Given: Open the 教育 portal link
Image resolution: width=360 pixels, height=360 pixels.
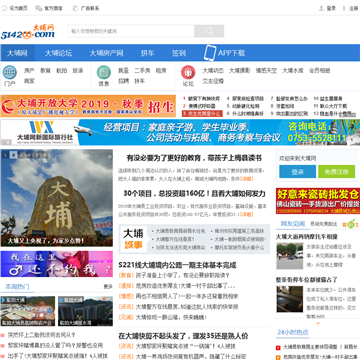Looking at the screenshot, I should click(x=45, y=71).
